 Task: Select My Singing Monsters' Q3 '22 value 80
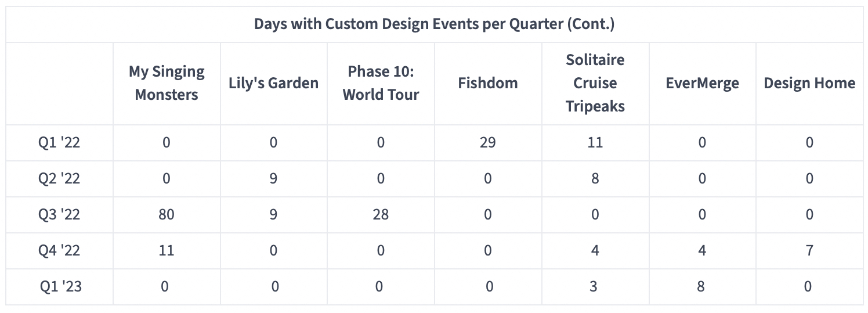click(166, 214)
